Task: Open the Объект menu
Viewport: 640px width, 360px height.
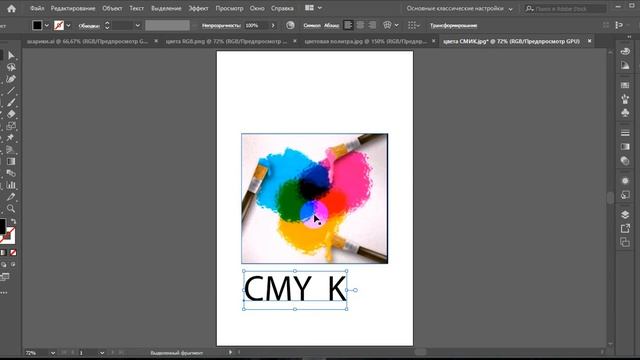Action: click(x=112, y=8)
